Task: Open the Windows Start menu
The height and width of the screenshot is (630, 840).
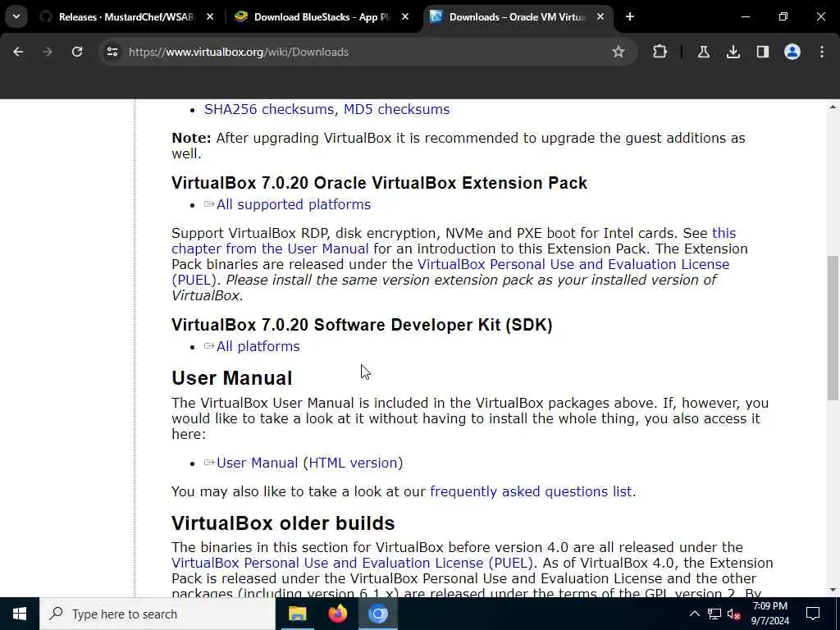Action: [20, 614]
